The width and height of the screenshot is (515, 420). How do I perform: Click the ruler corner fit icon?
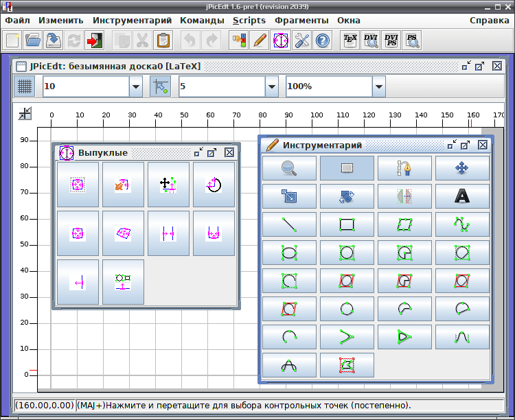coord(25,114)
